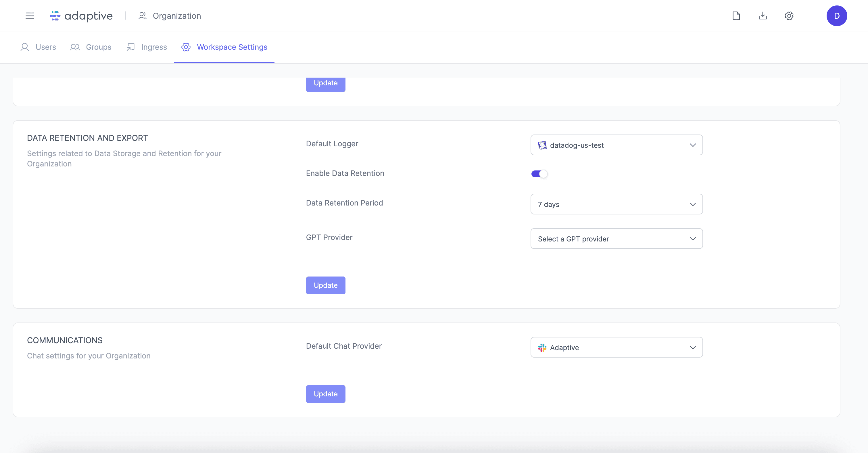Click the Ingress tab arrow icon
Viewport: 868px width, 453px height.
point(131,47)
